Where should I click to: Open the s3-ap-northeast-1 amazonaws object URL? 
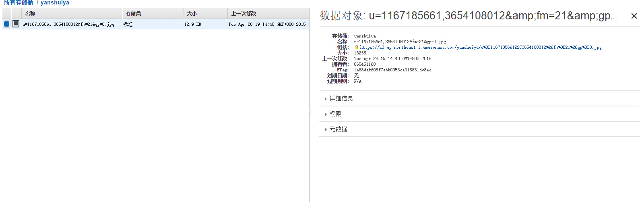point(481,47)
